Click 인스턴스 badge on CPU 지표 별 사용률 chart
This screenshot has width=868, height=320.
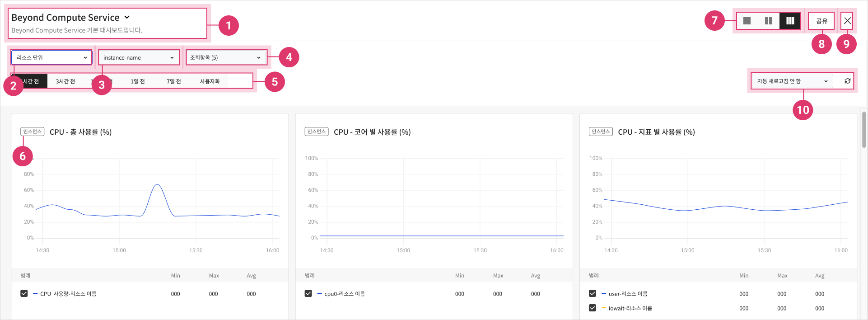tap(601, 132)
